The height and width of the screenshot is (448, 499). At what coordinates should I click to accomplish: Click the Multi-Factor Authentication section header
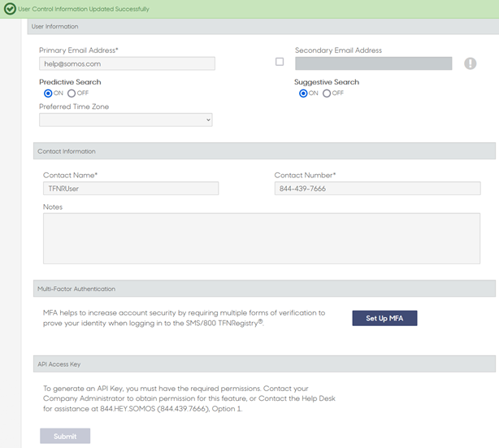pos(264,289)
